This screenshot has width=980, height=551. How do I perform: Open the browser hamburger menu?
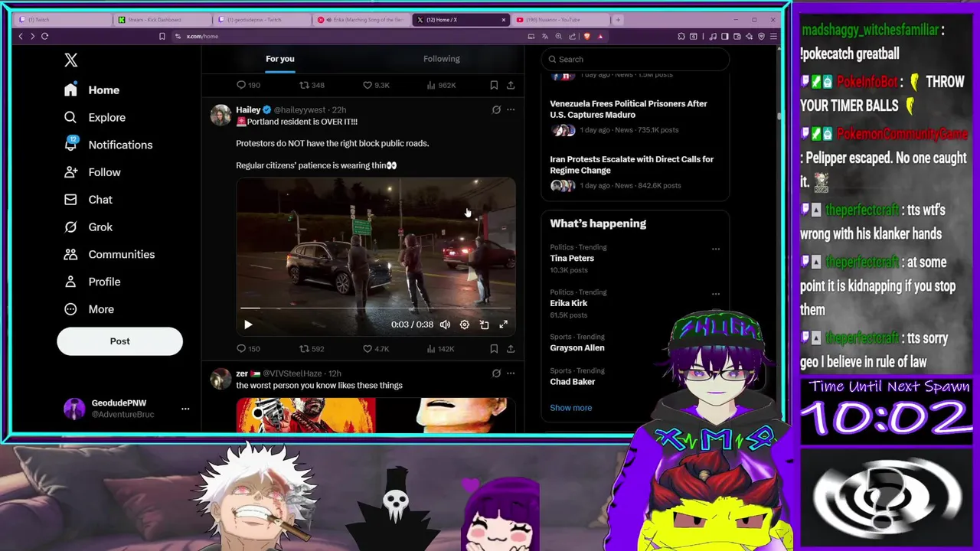click(773, 36)
